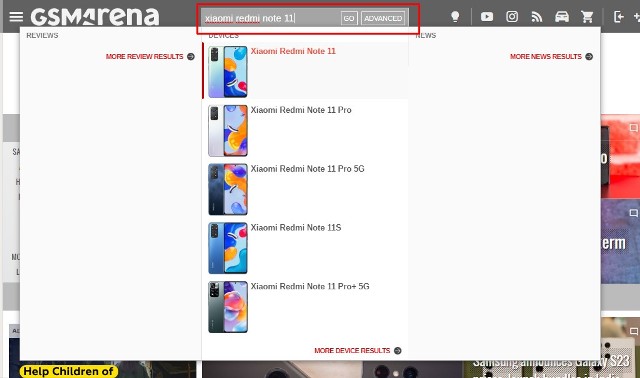Click the car (ArenaEV) icon
The image size is (640, 378).
coord(562,17)
